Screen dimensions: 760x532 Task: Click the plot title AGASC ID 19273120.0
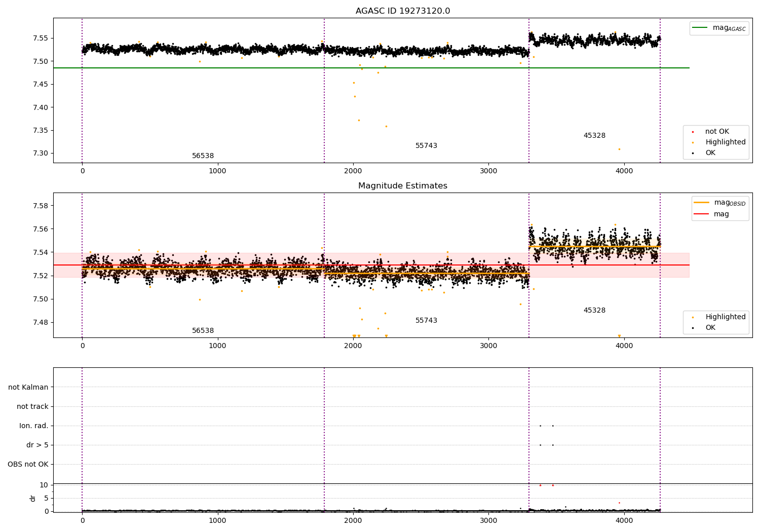tap(403, 11)
